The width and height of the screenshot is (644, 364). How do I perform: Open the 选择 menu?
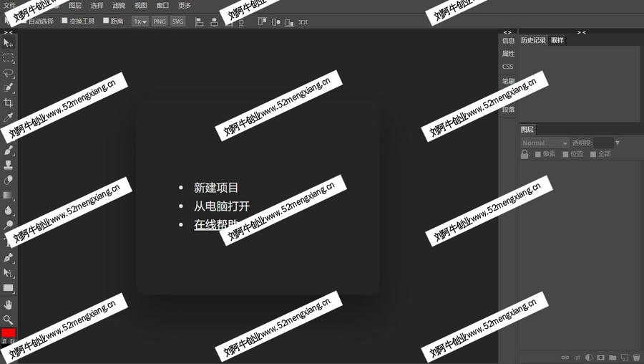[97, 5]
